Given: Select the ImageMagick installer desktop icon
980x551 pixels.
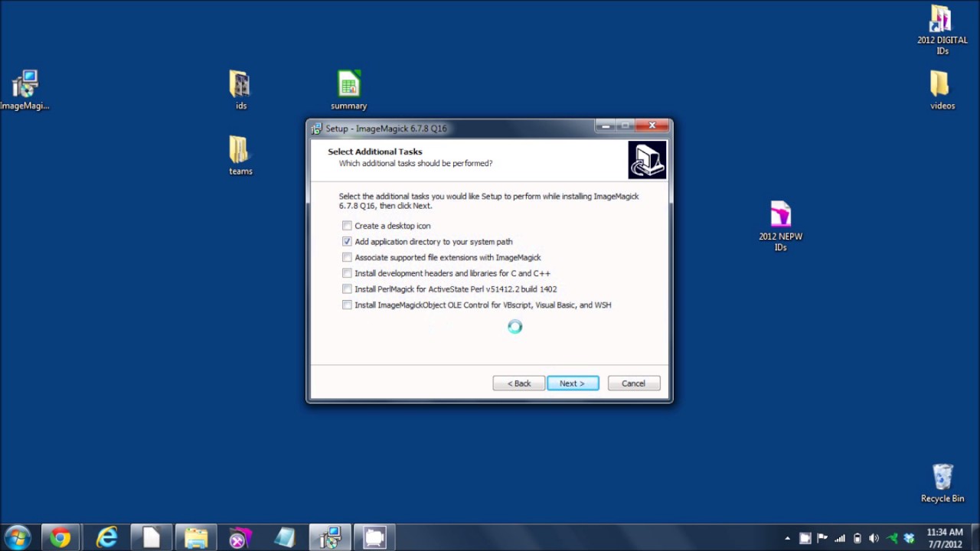Looking at the screenshot, I should point(24,90).
